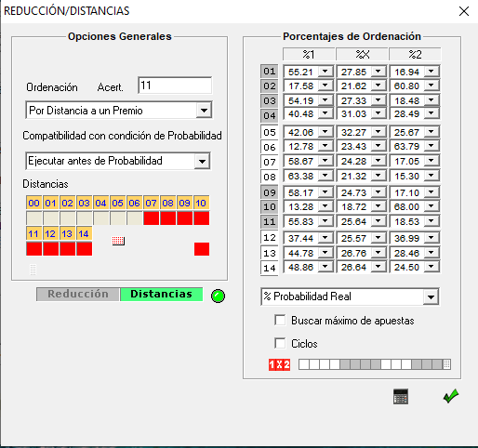Click the red 1X2 icon
Screen dimensions: 478x448
pos(279,364)
